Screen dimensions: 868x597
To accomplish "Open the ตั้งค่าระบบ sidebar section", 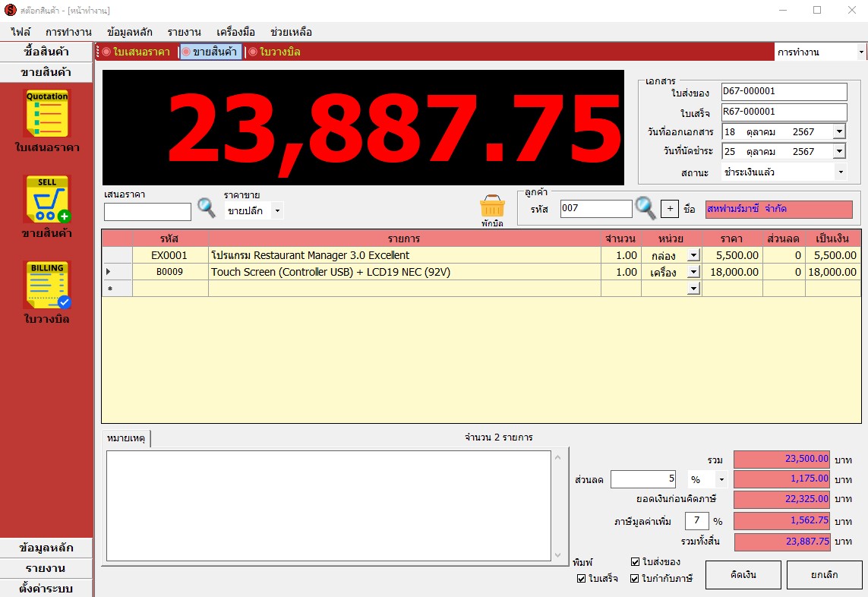I will [46, 588].
